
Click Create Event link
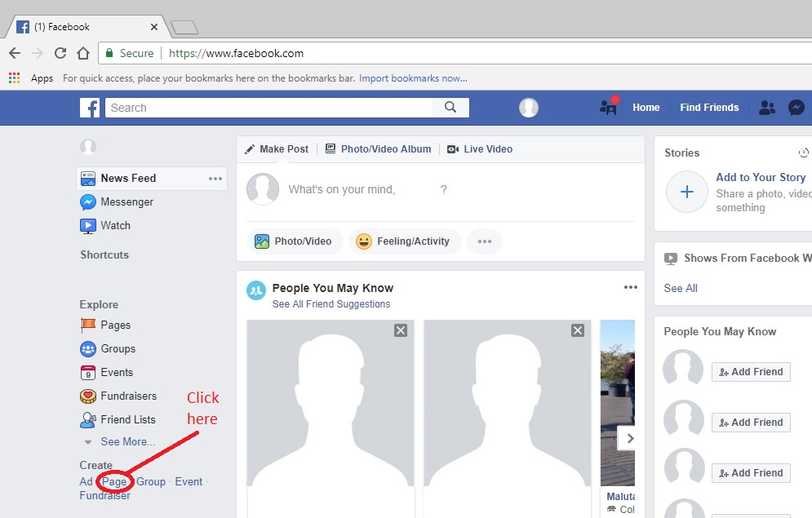(189, 482)
